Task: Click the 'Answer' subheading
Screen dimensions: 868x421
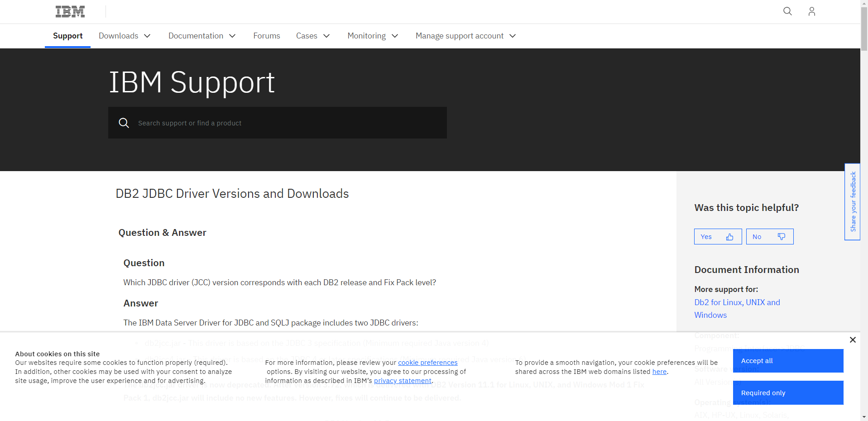Action: [x=141, y=303]
